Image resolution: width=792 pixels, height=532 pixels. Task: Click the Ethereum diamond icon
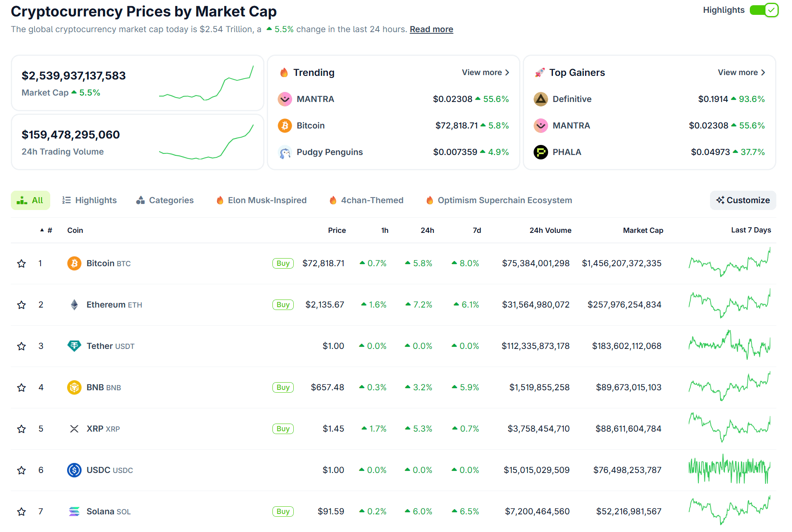pos(74,305)
